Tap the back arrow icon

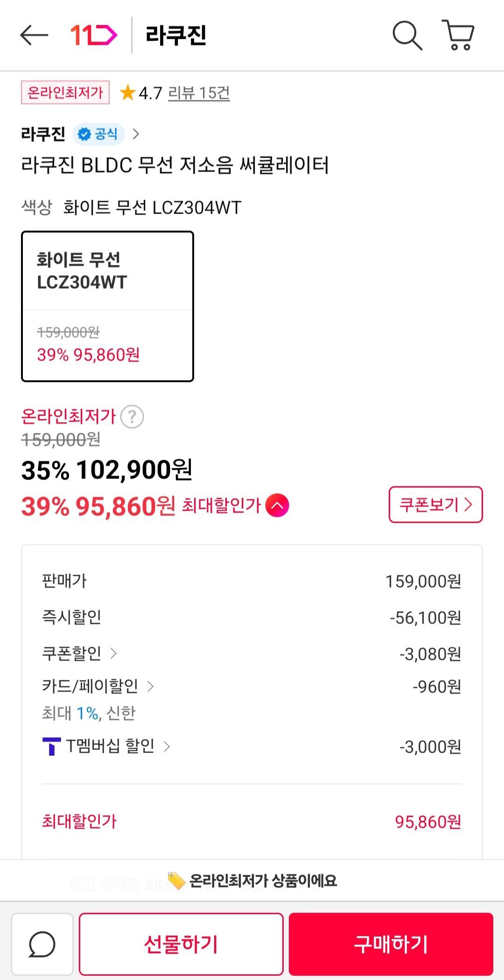coord(34,35)
